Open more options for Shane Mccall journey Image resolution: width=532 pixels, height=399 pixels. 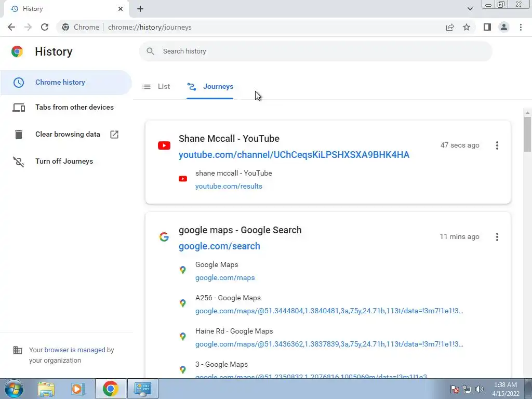[497, 145]
